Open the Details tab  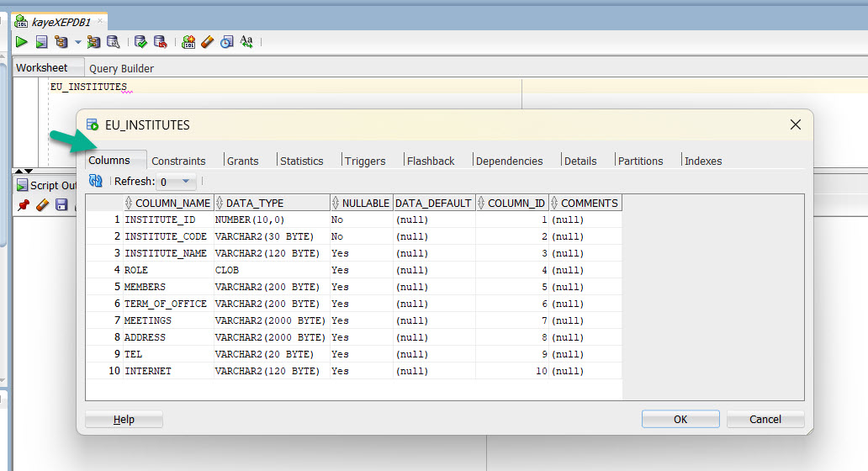(580, 161)
